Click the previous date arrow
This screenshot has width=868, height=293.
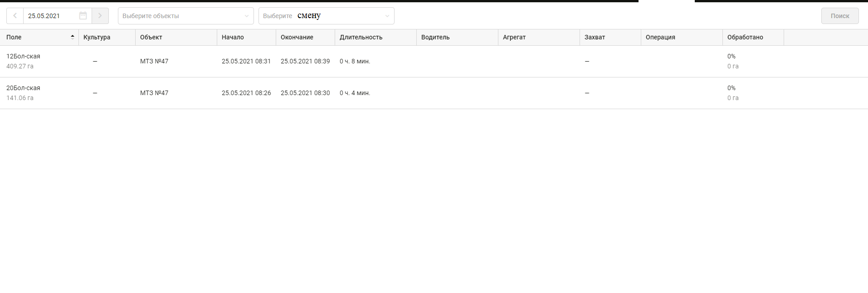pyautogui.click(x=15, y=16)
